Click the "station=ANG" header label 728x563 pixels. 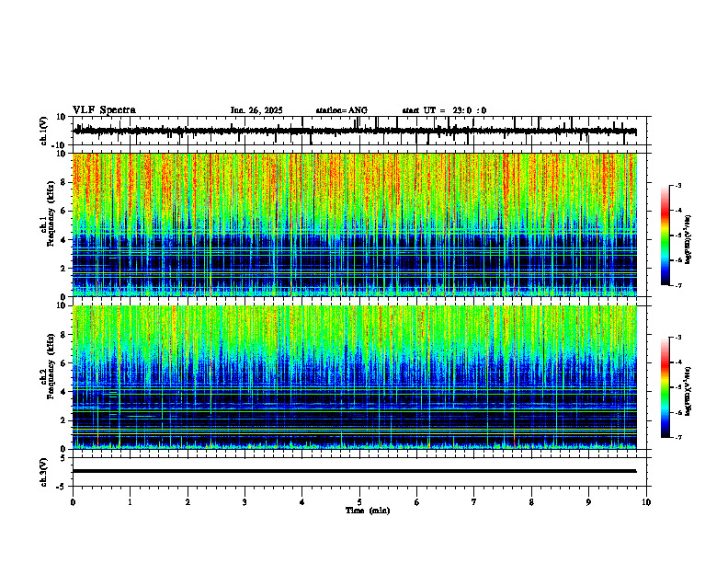[x=341, y=110]
